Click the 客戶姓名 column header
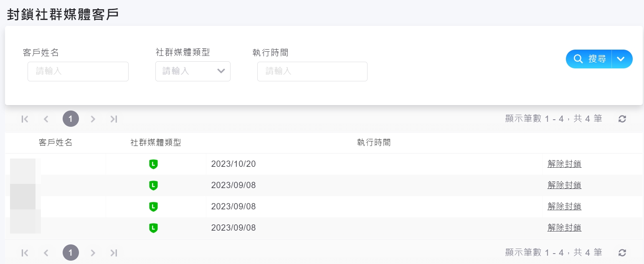Viewport: 644px width, 264px height. tap(56, 143)
